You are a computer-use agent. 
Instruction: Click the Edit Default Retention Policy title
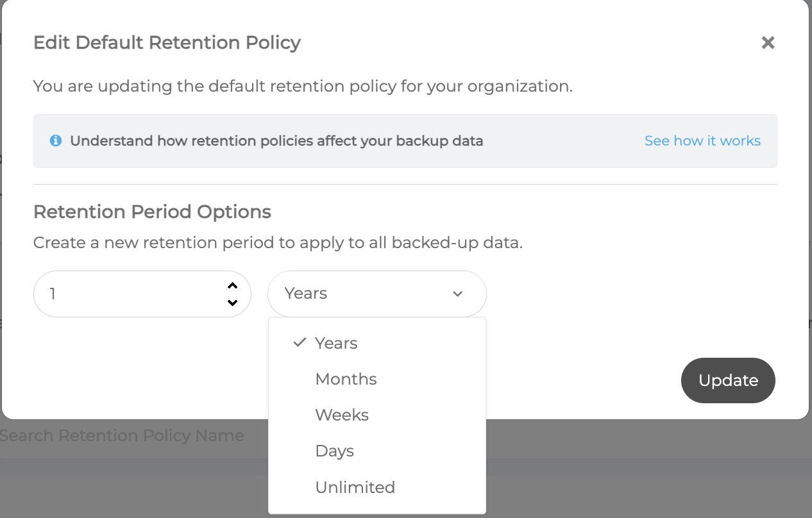pyautogui.click(x=167, y=42)
